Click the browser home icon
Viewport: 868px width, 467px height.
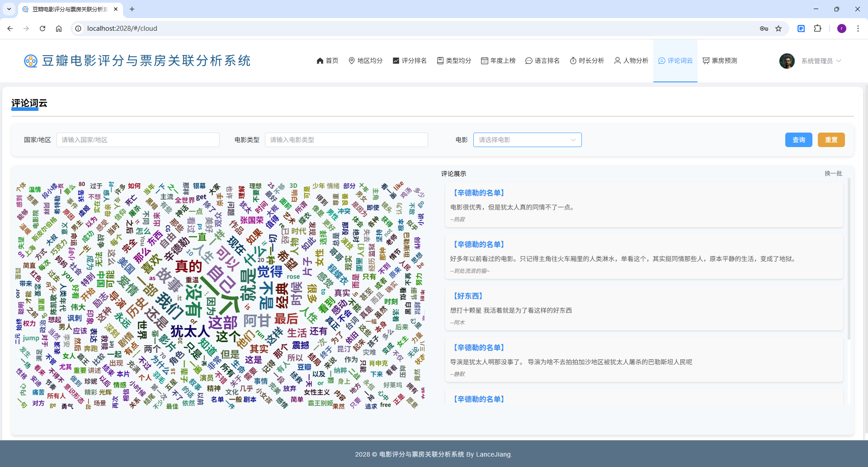click(x=59, y=29)
